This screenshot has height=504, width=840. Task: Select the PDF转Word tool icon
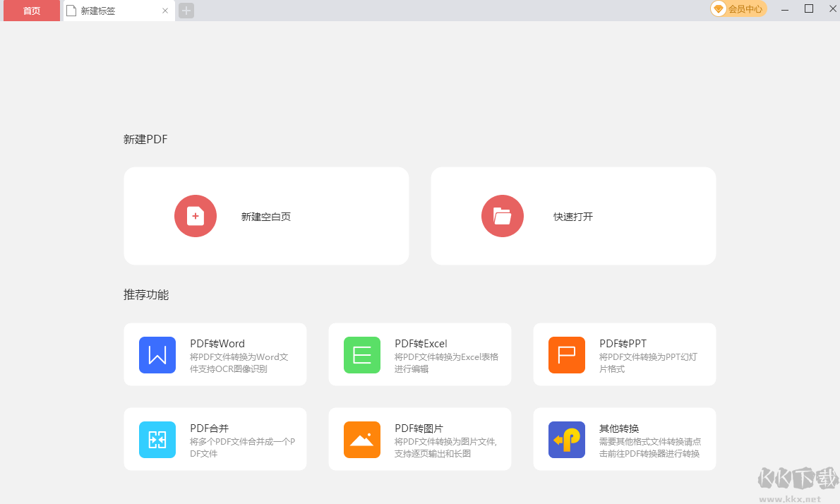pyautogui.click(x=157, y=354)
